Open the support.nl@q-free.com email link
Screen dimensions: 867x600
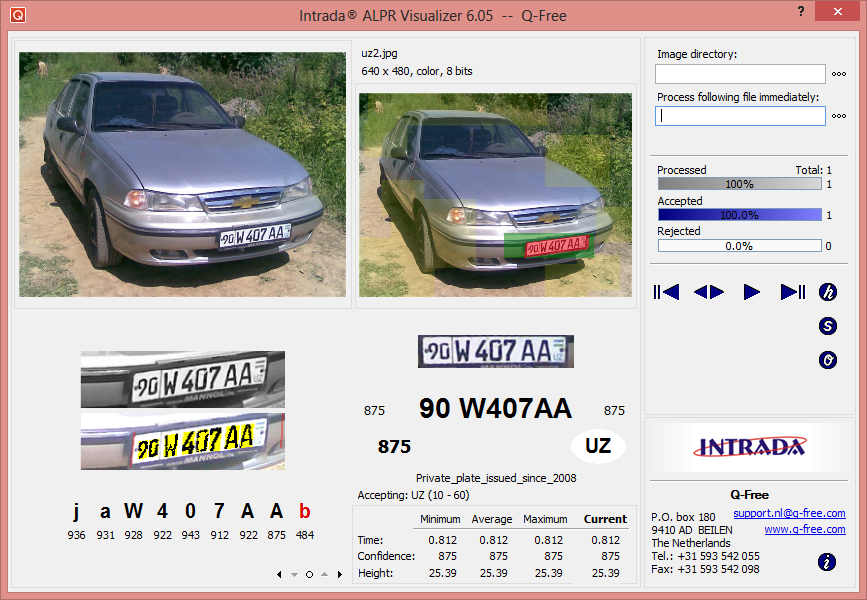point(789,513)
